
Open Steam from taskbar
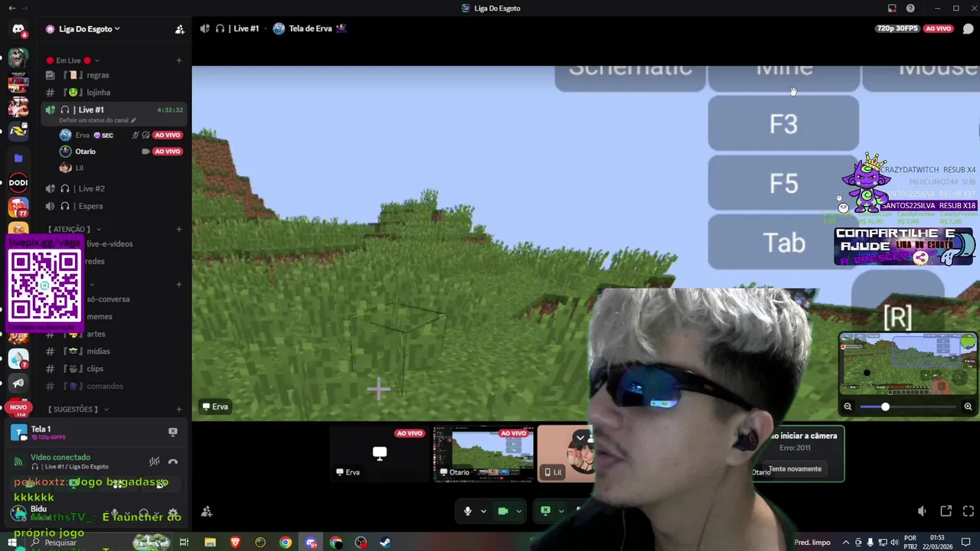(386, 543)
